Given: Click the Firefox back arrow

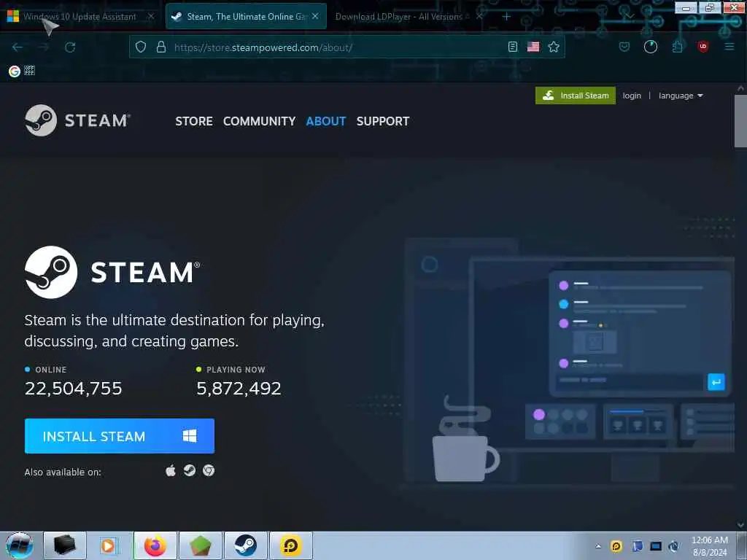Looking at the screenshot, I should coord(18,47).
